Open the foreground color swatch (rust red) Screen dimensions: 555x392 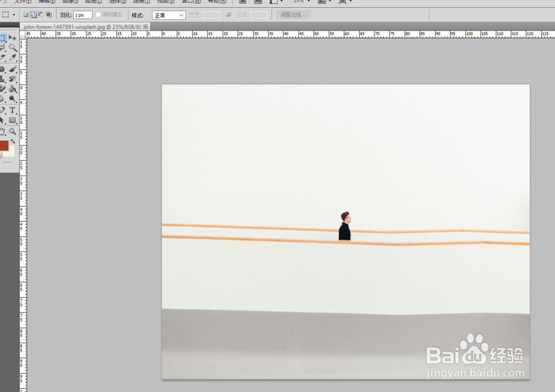click(x=3, y=145)
